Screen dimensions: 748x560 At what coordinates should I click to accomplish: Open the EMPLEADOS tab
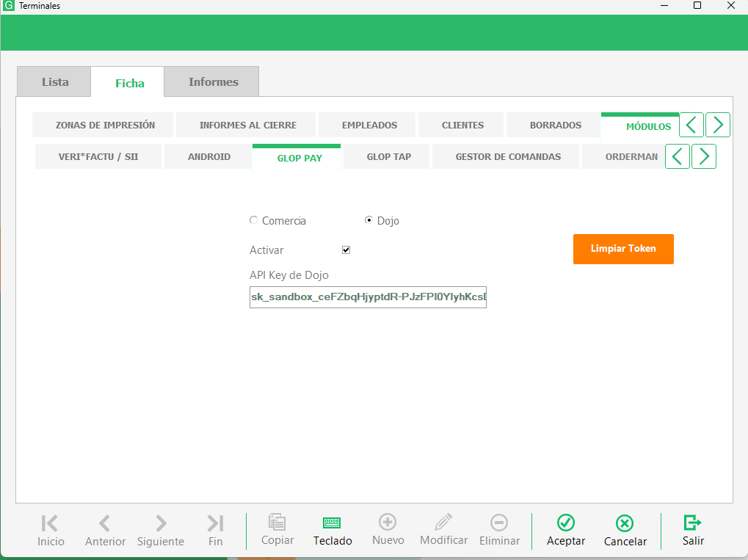367,125
